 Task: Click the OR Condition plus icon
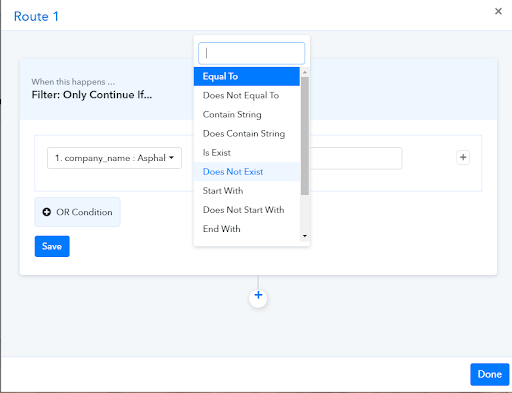[x=47, y=212]
